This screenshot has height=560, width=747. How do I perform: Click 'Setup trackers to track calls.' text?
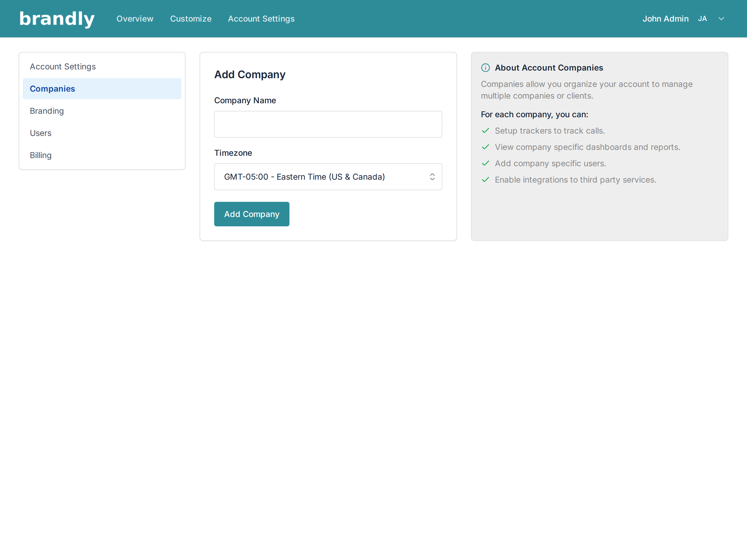click(x=550, y=131)
